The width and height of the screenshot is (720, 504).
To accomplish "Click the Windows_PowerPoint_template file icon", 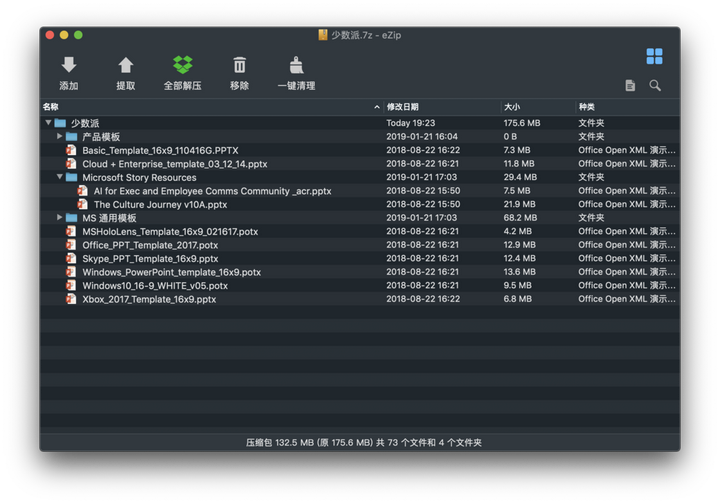I will click(x=71, y=272).
